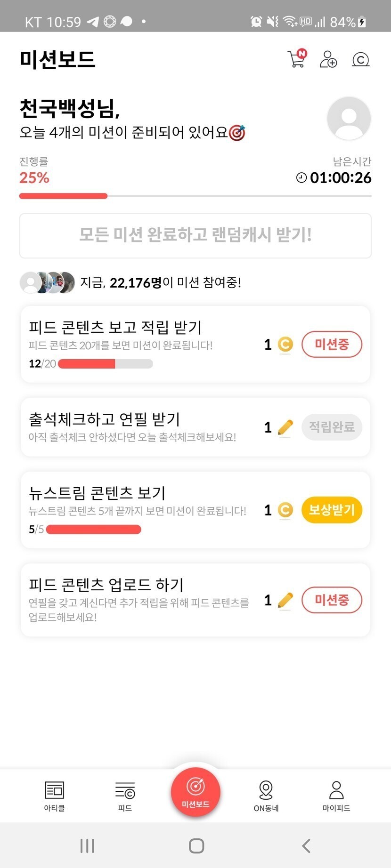Open the 아티클 tab
The width and height of the screenshot is (391, 868).
point(54,796)
